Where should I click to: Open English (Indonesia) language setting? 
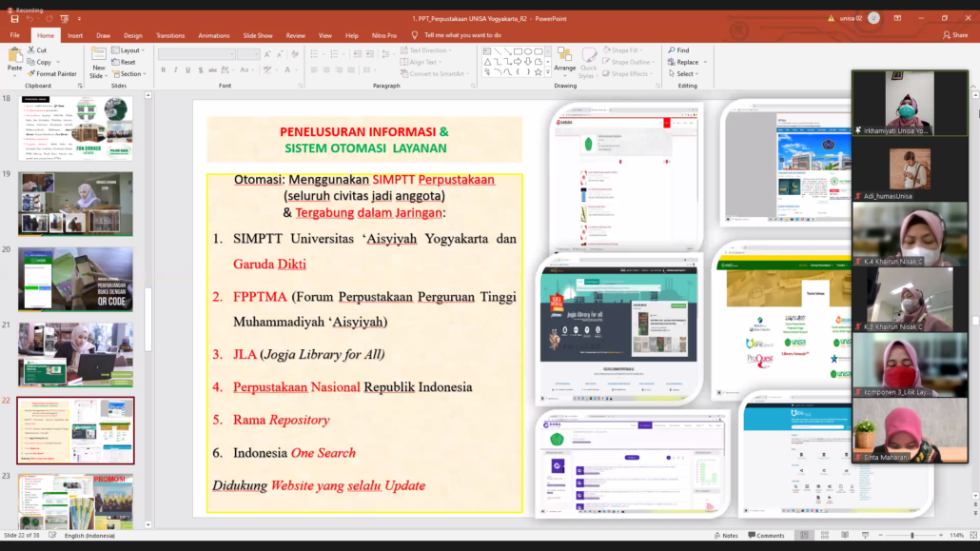pyautogui.click(x=90, y=536)
